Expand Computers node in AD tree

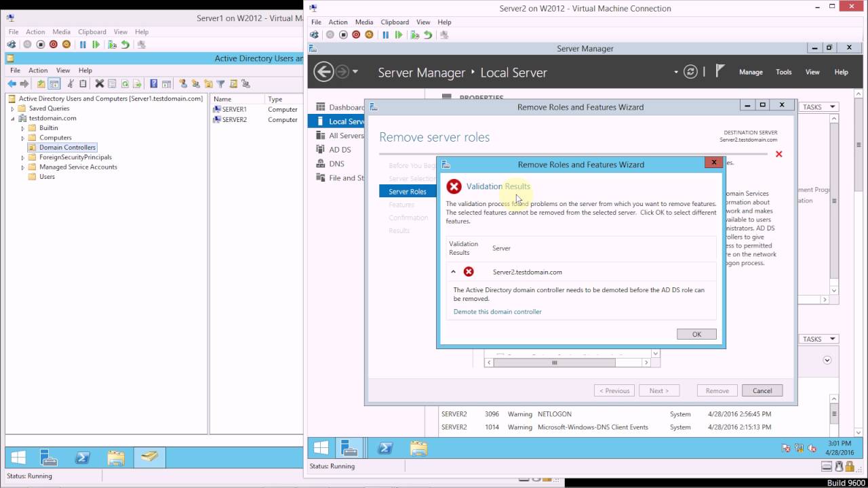22,138
